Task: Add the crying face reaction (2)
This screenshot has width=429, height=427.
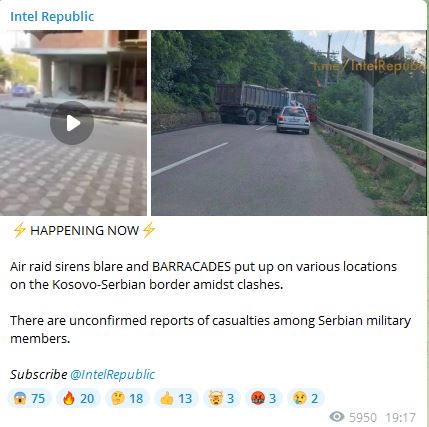Action: click(x=306, y=398)
